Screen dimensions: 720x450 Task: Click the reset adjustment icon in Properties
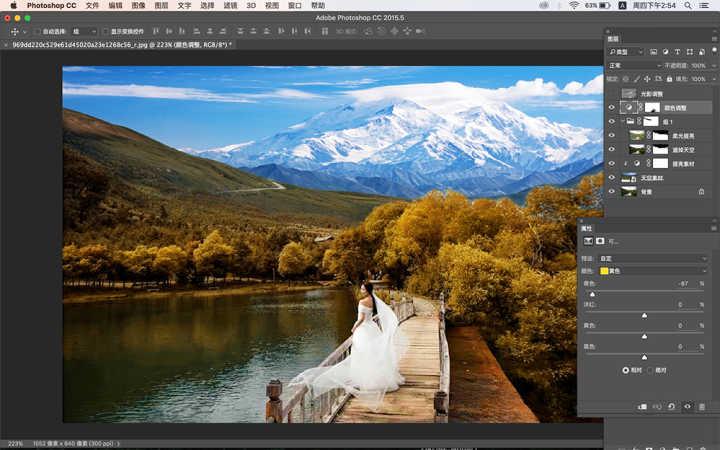(x=672, y=407)
